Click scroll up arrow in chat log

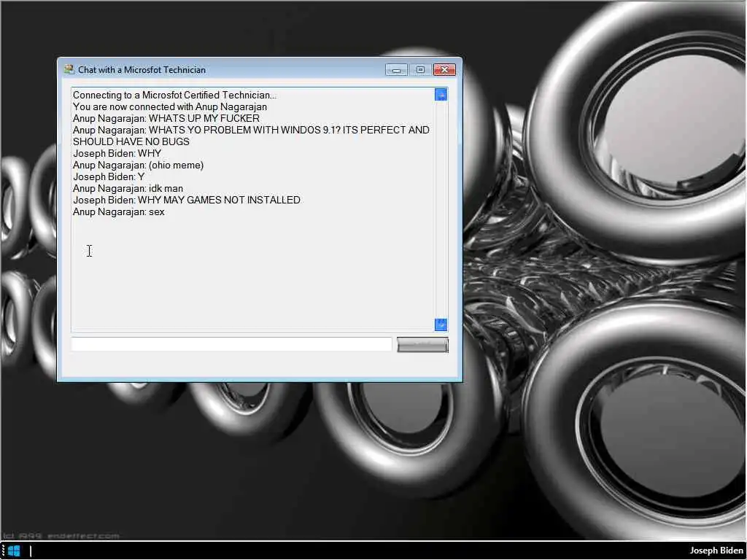441,95
